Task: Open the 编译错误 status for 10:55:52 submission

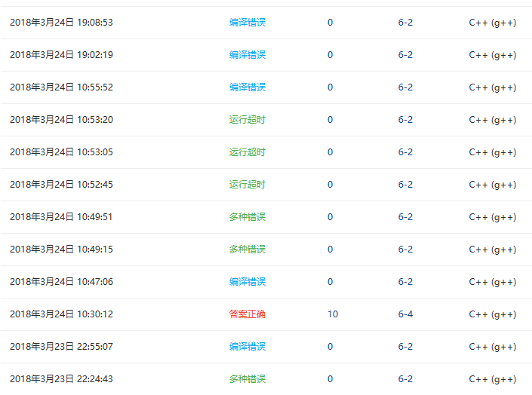Action: [248, 87]
